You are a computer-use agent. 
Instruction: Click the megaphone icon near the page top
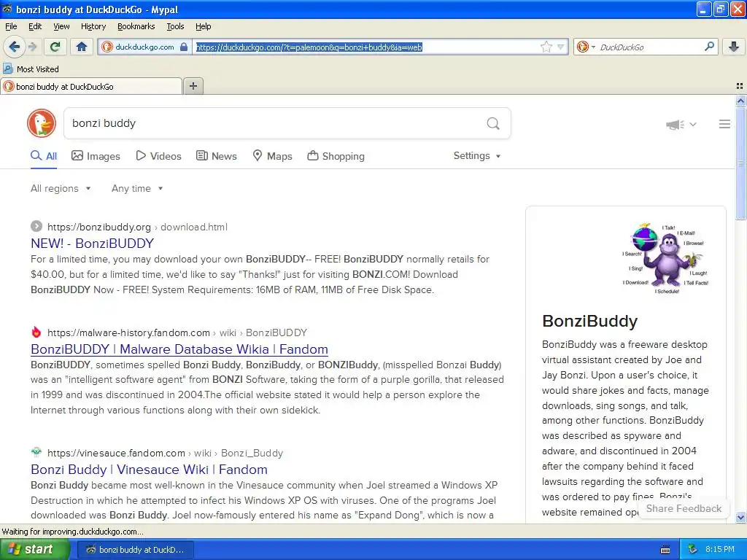[x=675, y=125]
